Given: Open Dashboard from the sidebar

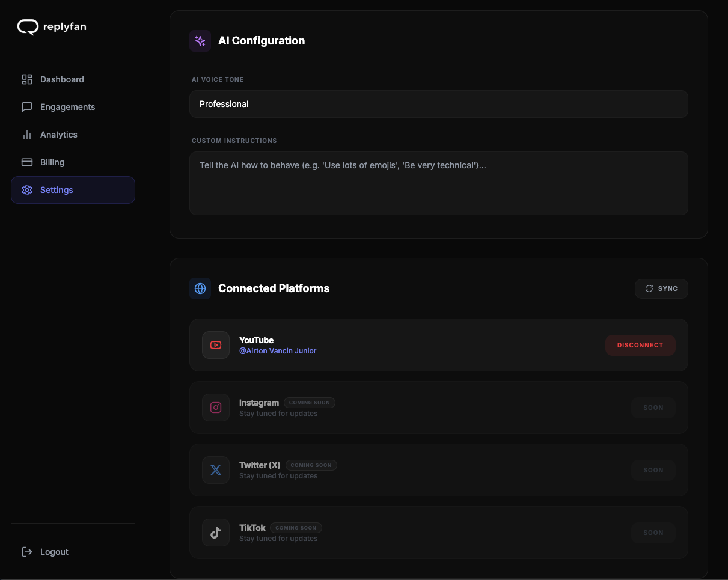Looking at the screenshot, I should coord(62,79).
